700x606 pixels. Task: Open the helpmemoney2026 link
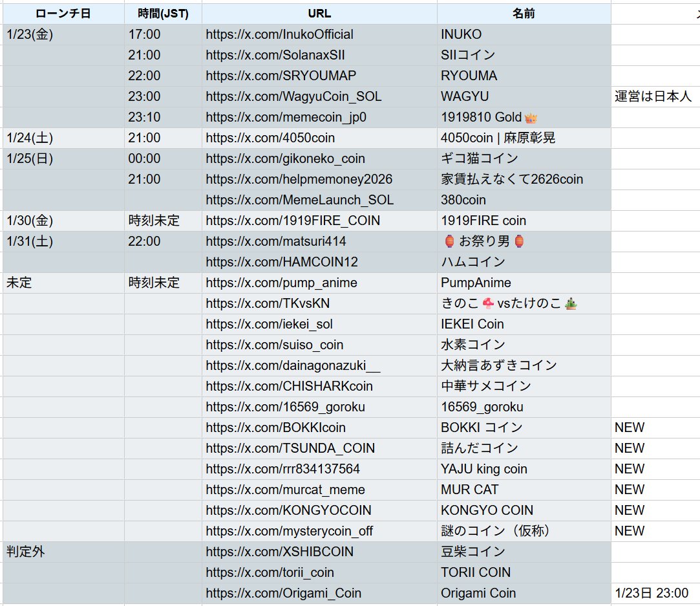pyautogui.click(x=299, y=179)
